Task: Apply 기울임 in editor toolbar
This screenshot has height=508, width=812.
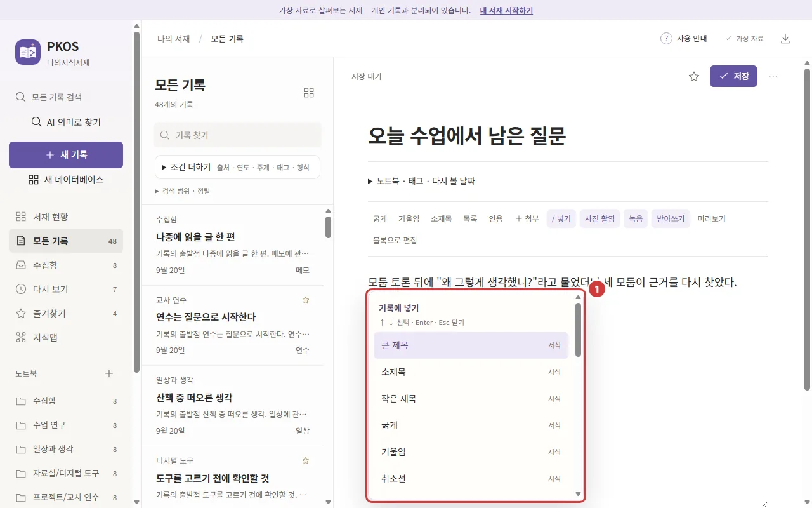Action: pos(409,218)
